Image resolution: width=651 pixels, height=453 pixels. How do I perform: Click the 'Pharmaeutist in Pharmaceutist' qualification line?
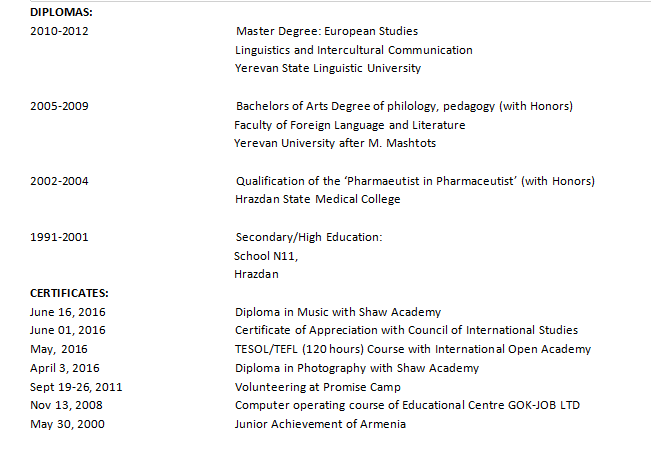tap(415, 181)
